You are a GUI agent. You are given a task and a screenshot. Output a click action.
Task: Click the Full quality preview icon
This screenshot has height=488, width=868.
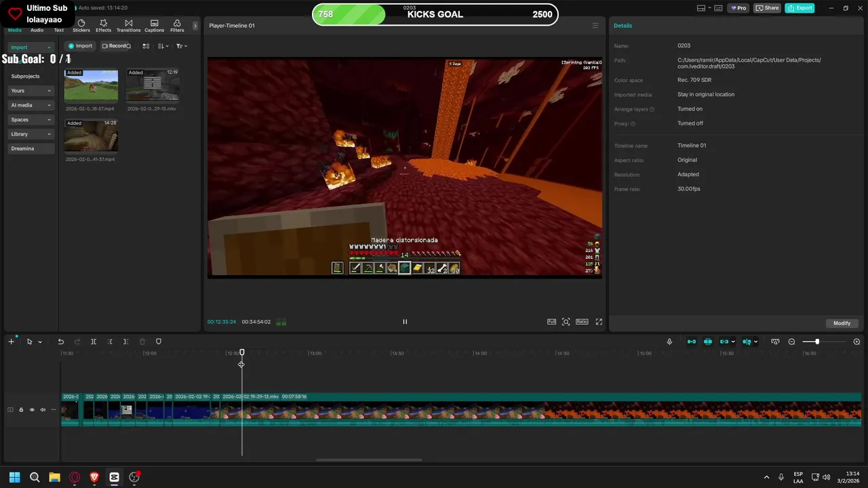(x=551, y=322)
